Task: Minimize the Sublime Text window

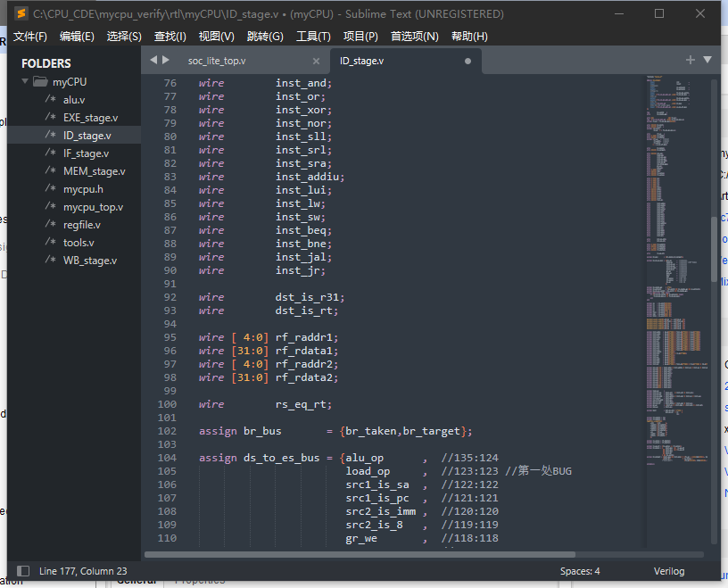Action: (x=619, y=14)
